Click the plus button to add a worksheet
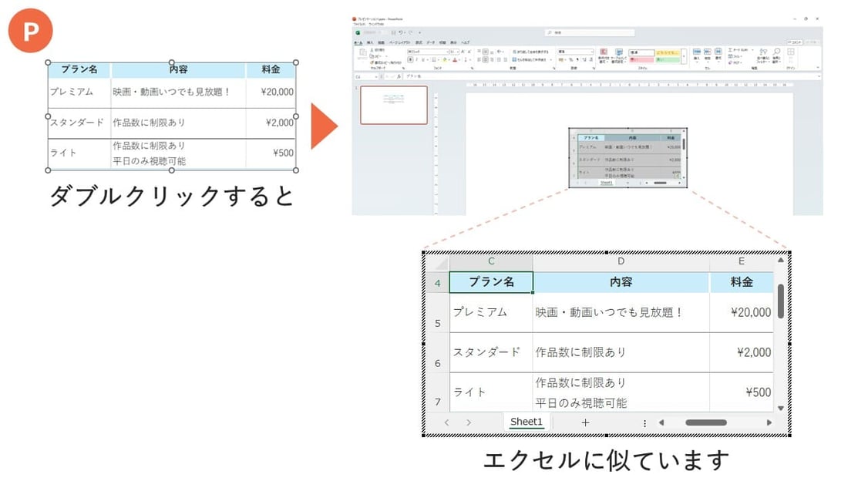 coord(585,422)
